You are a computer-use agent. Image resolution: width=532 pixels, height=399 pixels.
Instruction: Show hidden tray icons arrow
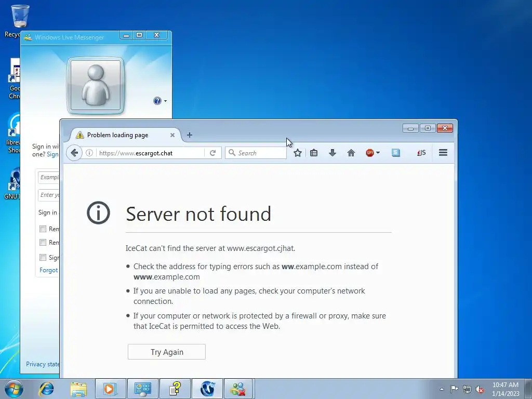point(442,389)
